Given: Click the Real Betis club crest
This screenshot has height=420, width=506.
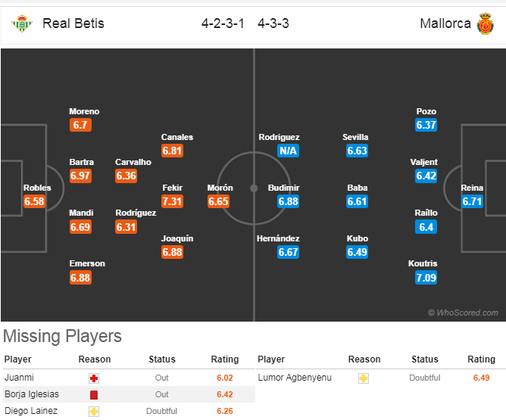Looking at the screenshot, I should (x=22, y=23).
